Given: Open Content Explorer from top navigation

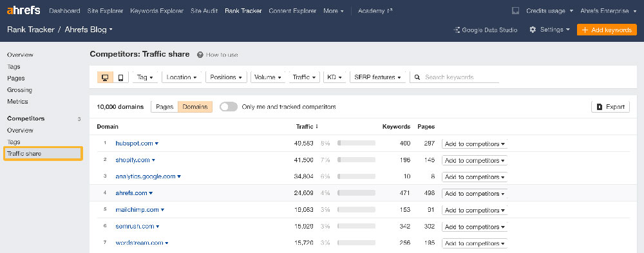Looking at the screenshot, I should (292, 11).
